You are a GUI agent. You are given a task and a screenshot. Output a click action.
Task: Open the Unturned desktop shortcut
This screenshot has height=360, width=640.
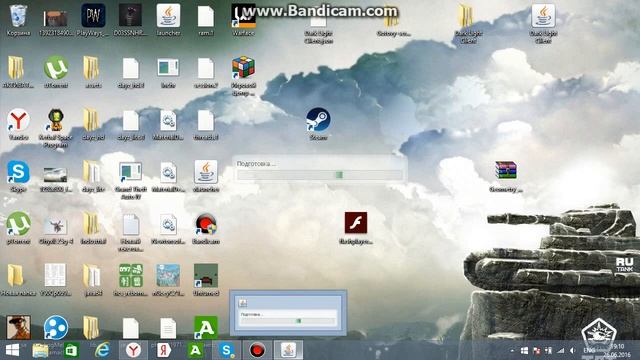[x=206, y=276]
